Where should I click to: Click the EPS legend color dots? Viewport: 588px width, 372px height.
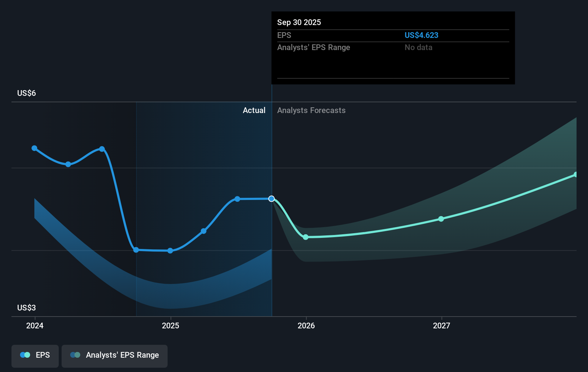pos(25,355)
